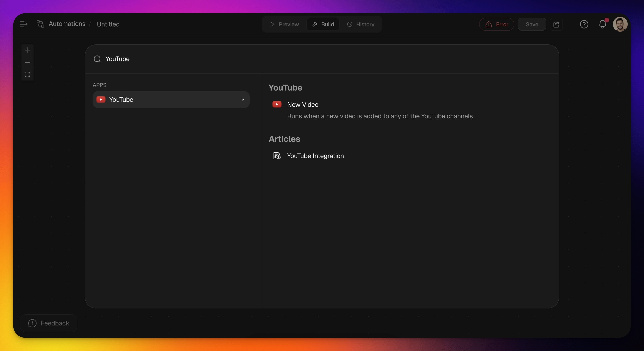This screenshot has height=351, width=644.
Task: Open the Feedback button
Action: tap(49, 323)
